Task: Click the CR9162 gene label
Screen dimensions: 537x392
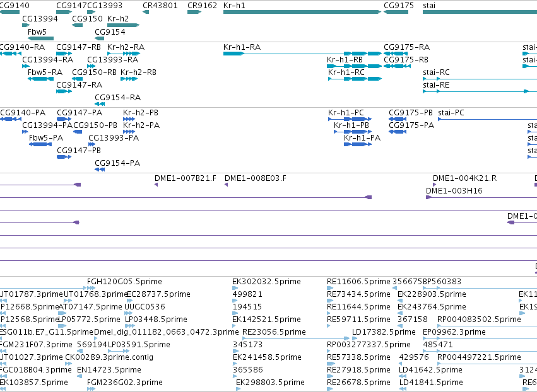Action: [x=202, y=6]
